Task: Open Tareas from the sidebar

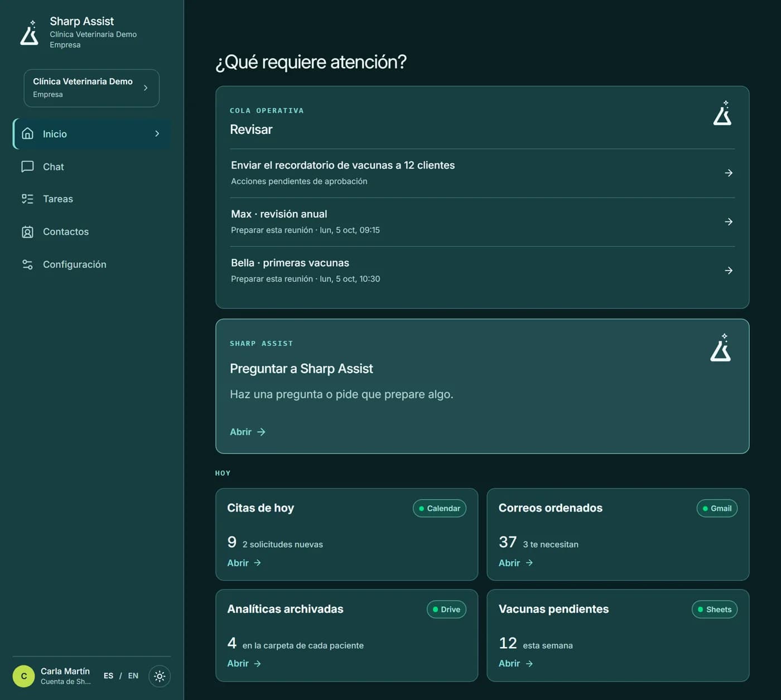Action: [91, 199]
